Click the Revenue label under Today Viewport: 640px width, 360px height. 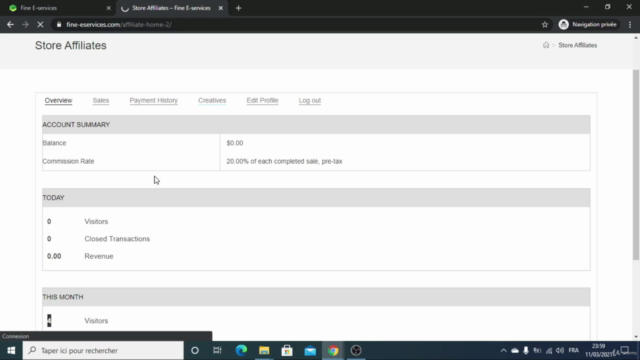(99, 256)
